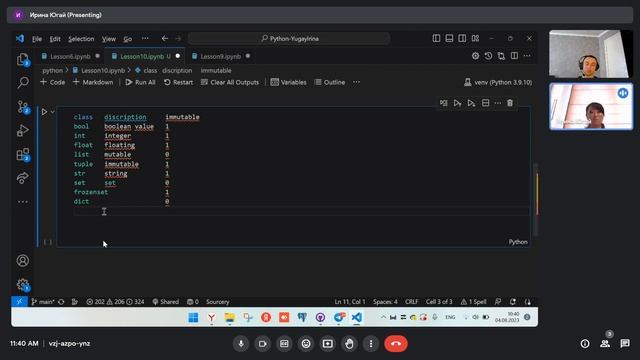Change indentation via Spaces: 4
The height and width of the screenshot is (360, 640).
[385, 302]
